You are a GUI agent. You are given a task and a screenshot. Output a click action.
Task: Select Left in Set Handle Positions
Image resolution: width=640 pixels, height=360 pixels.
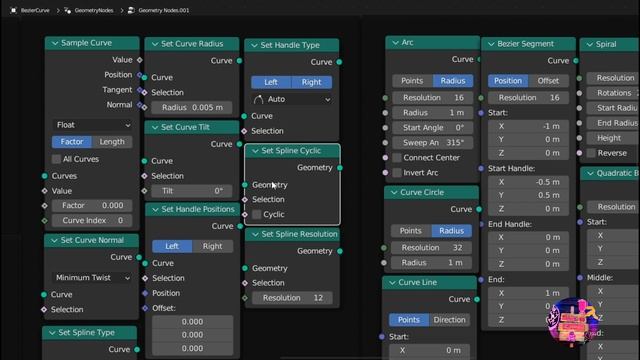tap(172, 247)
